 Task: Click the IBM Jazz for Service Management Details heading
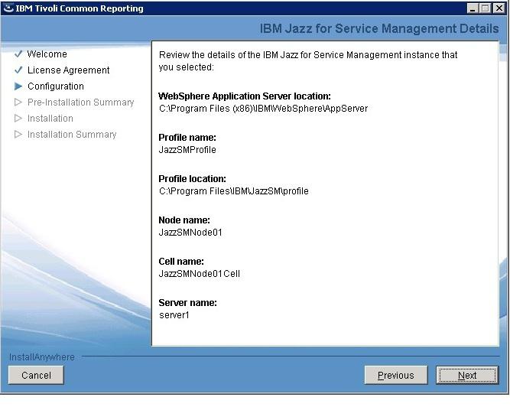pos(379,28)
